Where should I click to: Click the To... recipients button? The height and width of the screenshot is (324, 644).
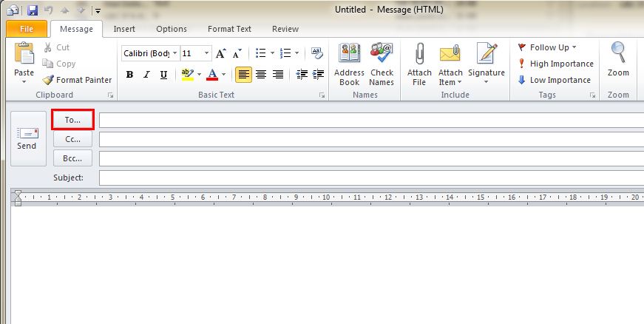click(x=72, y=120)
